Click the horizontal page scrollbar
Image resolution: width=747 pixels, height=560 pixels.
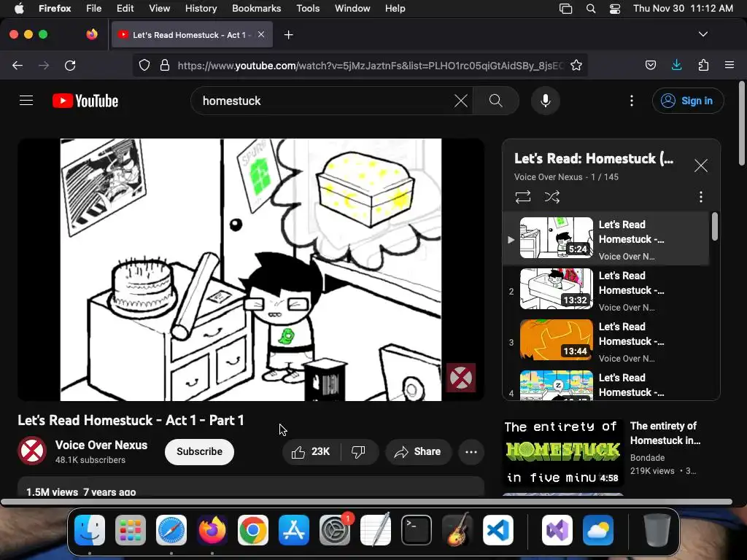pos(366,502)
